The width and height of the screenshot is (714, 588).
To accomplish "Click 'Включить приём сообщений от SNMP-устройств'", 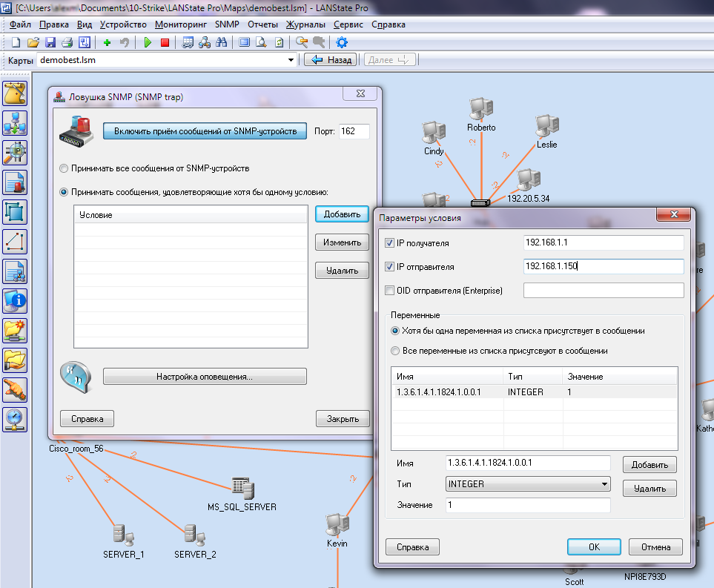I will point(205,131).
